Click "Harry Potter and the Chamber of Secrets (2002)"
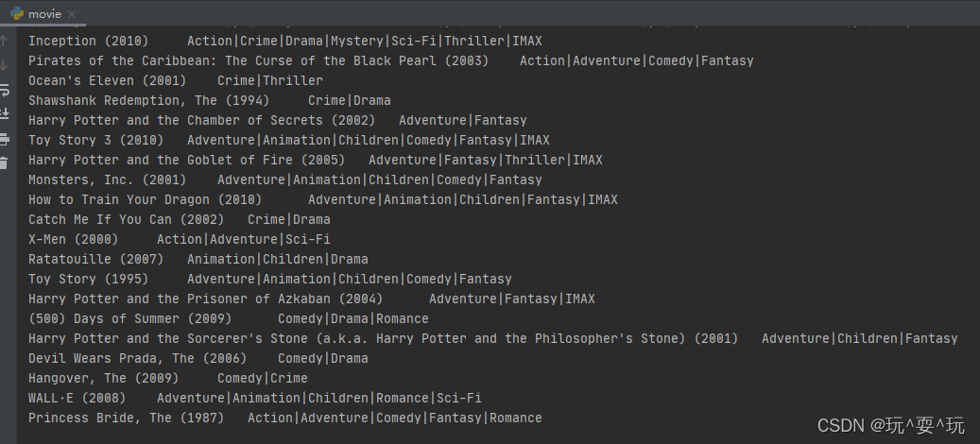Viewport: 980px width, 444px height. click(x=202, y=121)
